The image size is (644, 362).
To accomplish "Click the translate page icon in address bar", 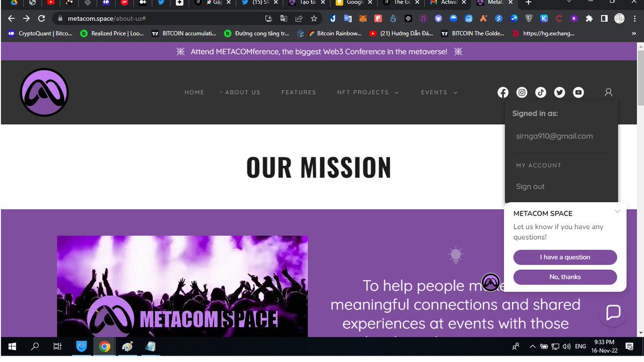I will [x=284, y=18].
